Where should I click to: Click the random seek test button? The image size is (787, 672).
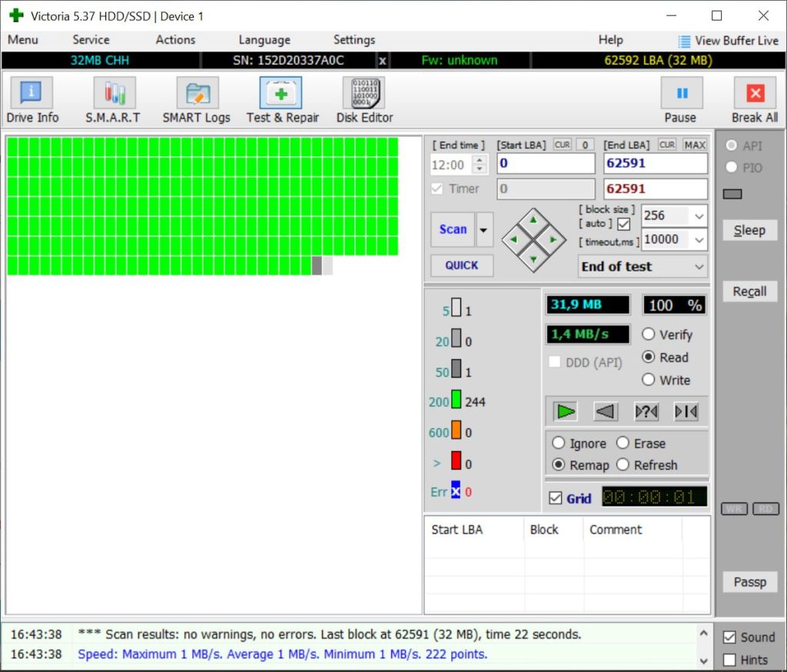[x=646, y=412]
